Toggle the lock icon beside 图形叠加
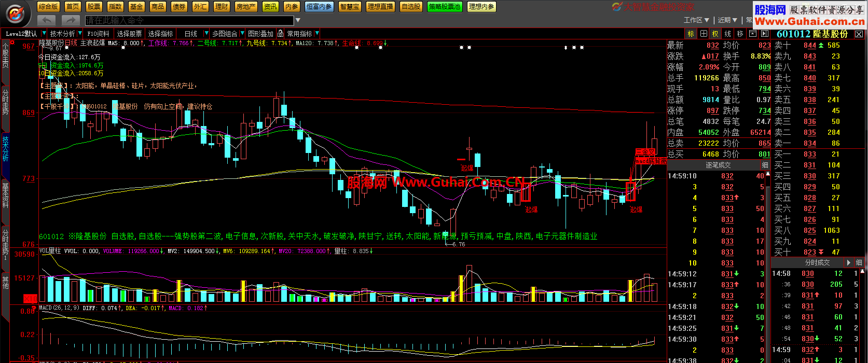Viewport: 868px width, 363px height. pos(281,34)
